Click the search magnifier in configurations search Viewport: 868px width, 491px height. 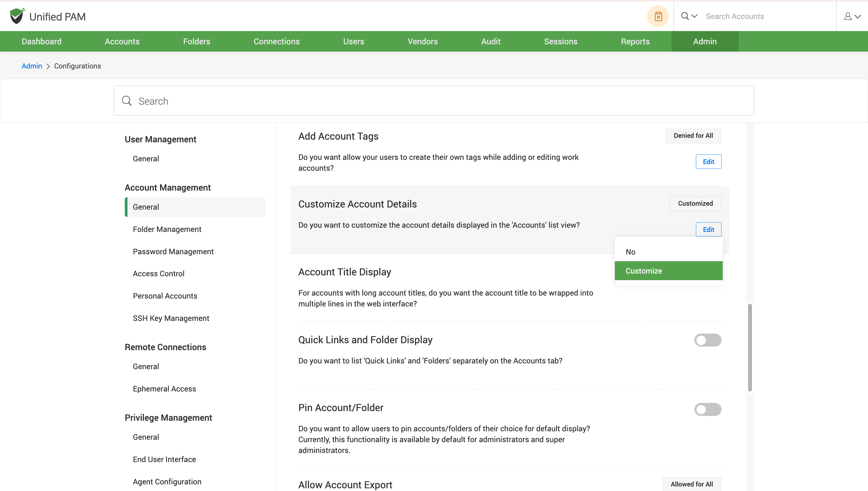point(127,101)
